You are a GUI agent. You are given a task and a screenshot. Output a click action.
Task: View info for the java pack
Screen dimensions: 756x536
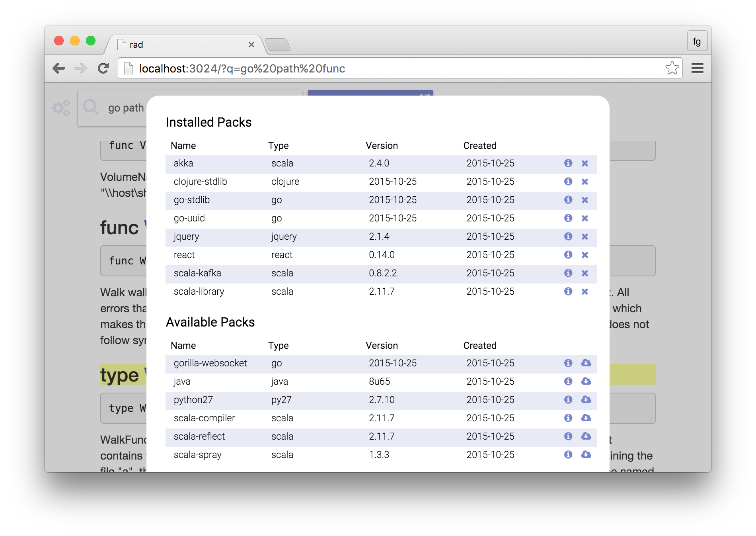[x=568, y=381]
